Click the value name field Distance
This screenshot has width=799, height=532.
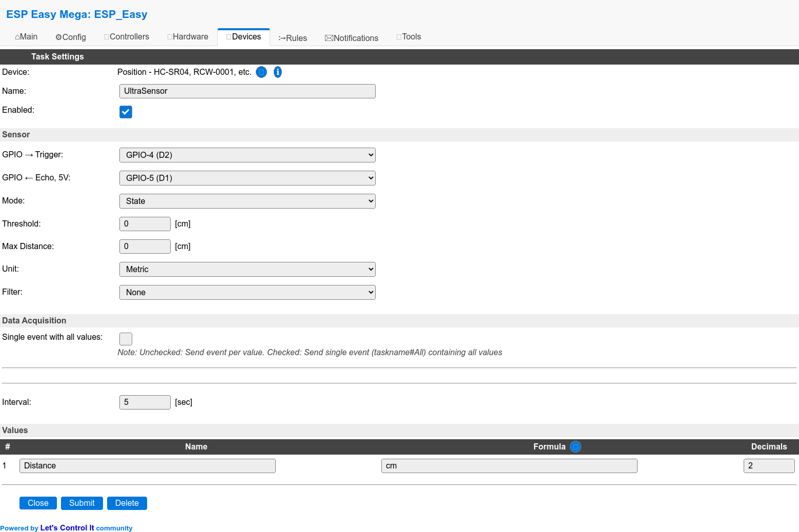[x=148, y=466]
